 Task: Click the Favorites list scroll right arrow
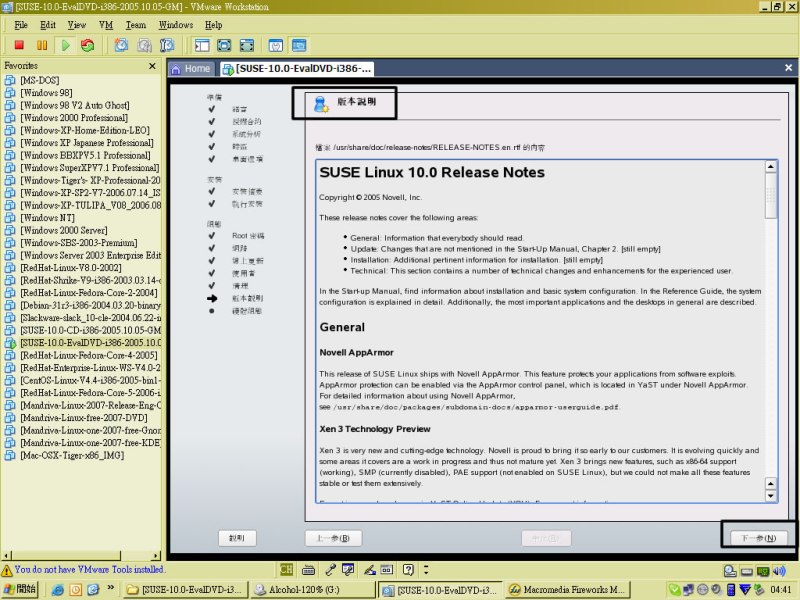click(156, 555)
